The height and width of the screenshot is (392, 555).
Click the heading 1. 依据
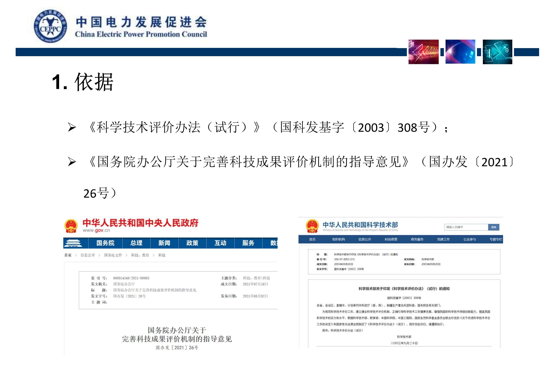coord(83,82)
